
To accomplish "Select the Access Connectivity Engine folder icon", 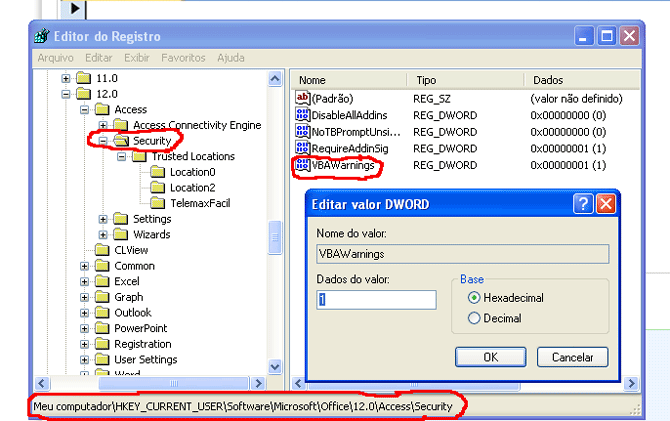I will pyautogui.click(x=121, y=125).
